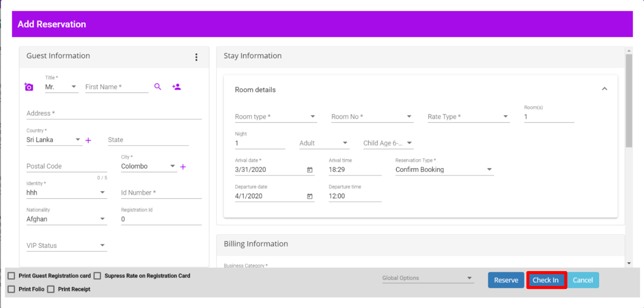Toggle the Print Folio checkbox
The width and height of the screenshot is (644, 308).
(x=12, y=289)
